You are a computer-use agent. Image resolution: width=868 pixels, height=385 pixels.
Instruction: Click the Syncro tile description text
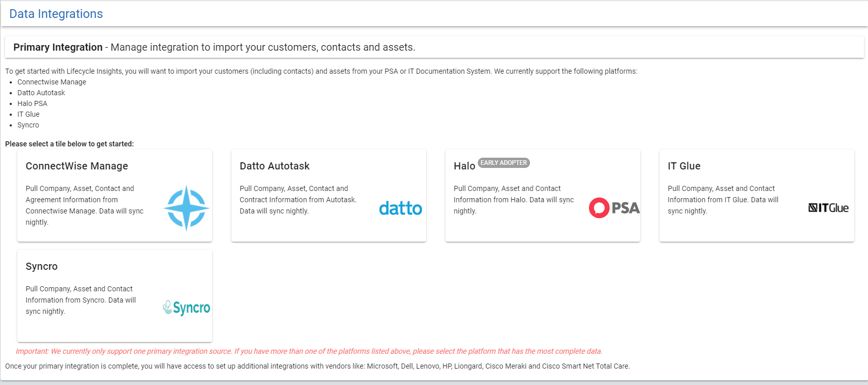click(x=81, y=300)
